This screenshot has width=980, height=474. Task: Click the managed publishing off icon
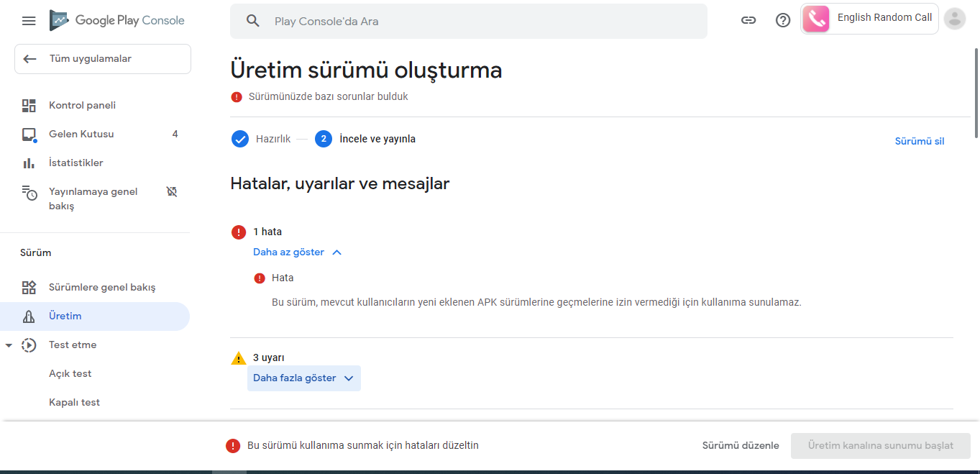(x=172, y=192)
